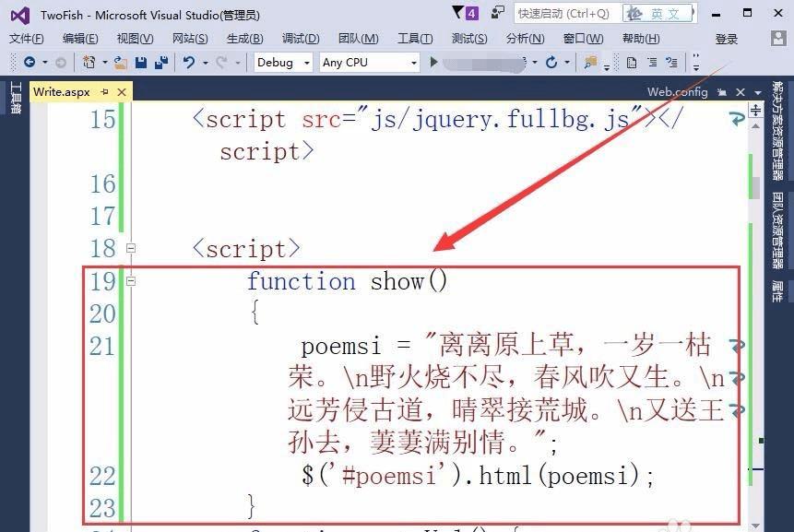Screen dimensions: 794x532
Task: Open the 解决方案资源管理器 side panel
Action: coord(777,131)
